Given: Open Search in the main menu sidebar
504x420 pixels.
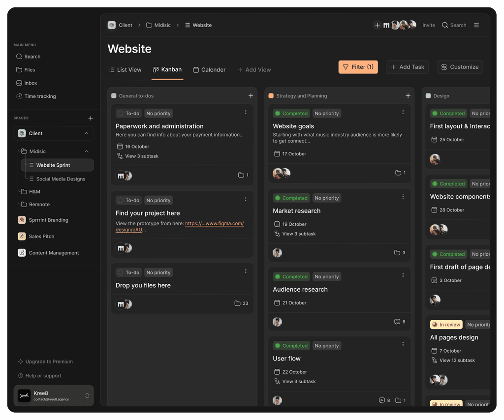Looking at the screenshot, I should pyautogui.click(x=28, y=57).
